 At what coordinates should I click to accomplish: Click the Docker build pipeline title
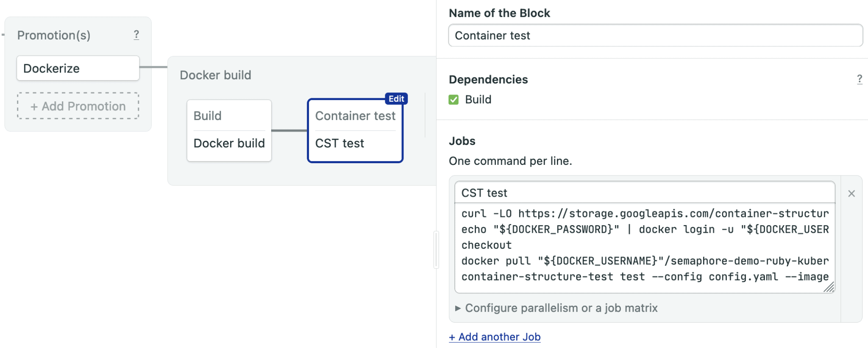tap(215, 75)
